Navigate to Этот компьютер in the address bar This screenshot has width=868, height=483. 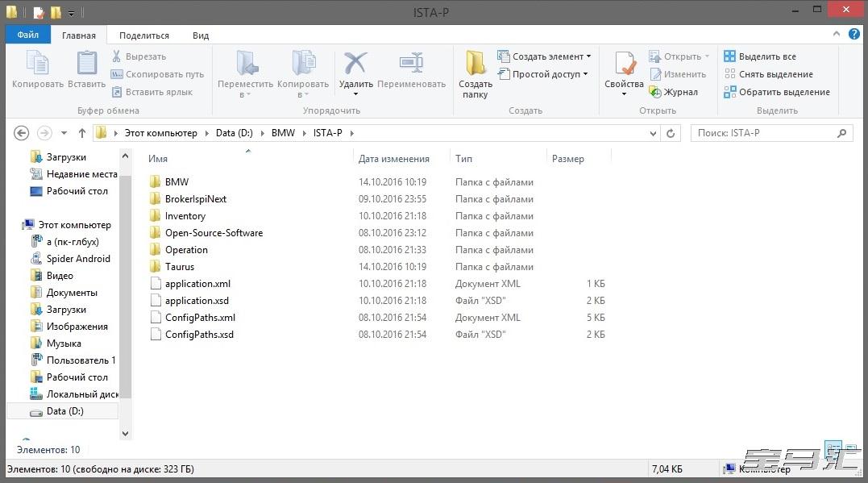click(x=160, y=133)
